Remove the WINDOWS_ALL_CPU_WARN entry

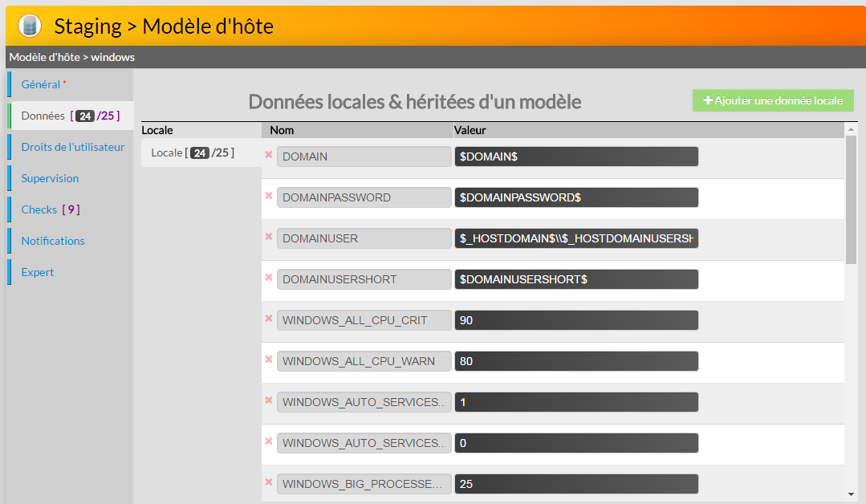tap(269, 360)
